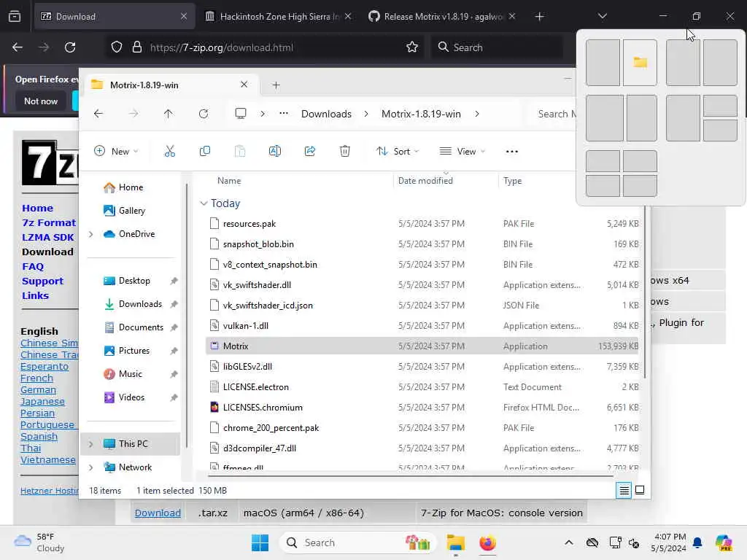This screenshot has width=747, height=560.
Task: Click the Delete trash icon in File Explorer
Action: [345, 152]
